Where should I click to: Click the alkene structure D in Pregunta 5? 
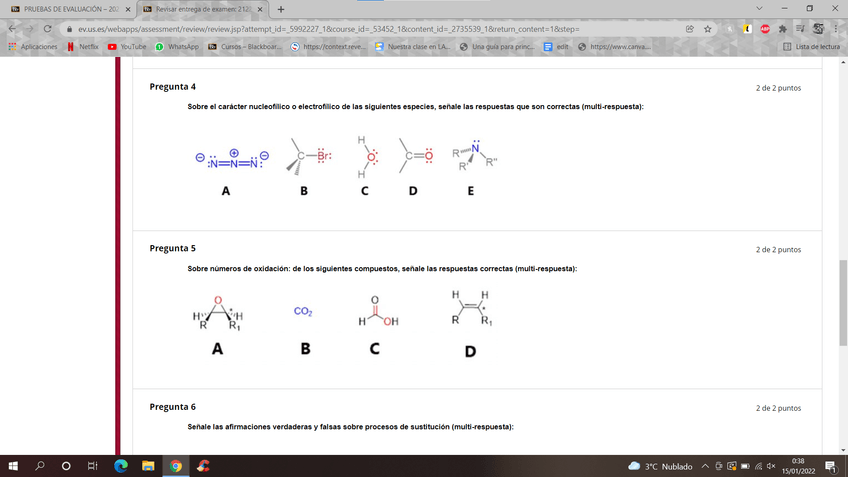click(x=472, y=308)
